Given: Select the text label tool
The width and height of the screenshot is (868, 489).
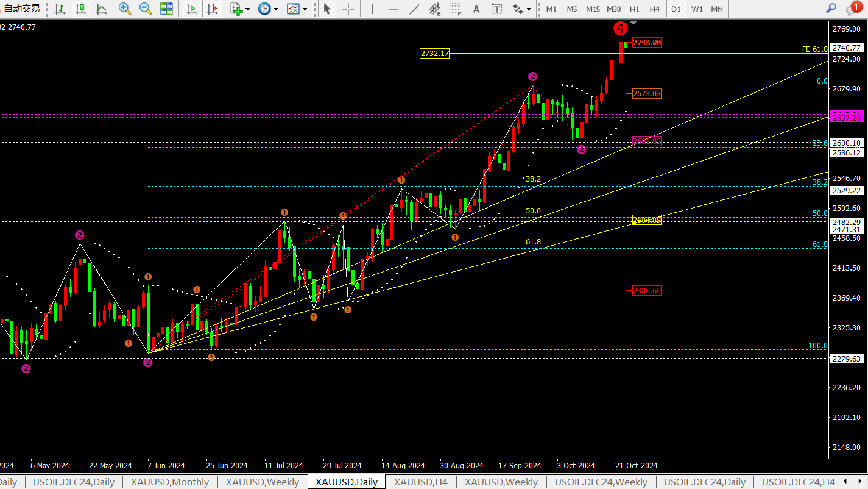Looking at the screenshot, I should coord(497,9).
